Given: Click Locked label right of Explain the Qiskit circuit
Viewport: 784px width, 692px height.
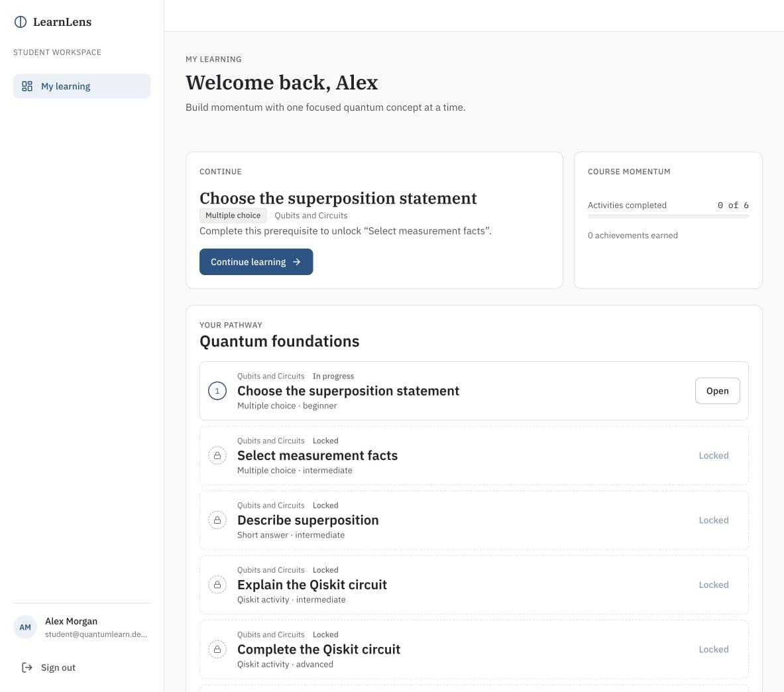Looking at the screenshot, I should [714, 585].
